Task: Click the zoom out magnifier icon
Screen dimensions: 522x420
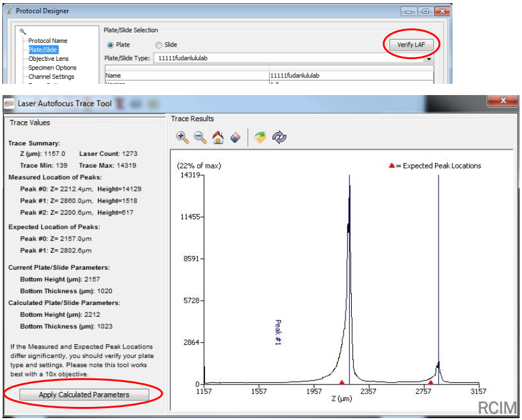Action: (x=200, y=137)
